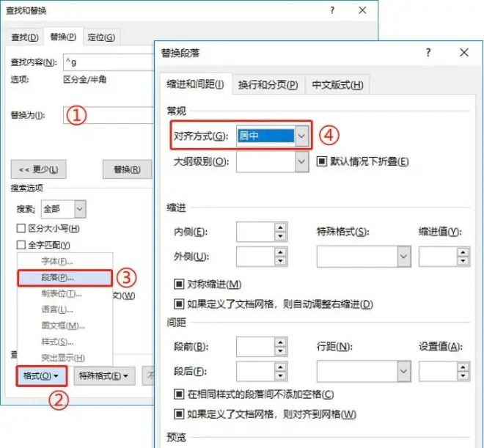Choose 突出显示(H) from format menu
Image resolution: width=484 pixels, height=448 pixels.
[65, 358]
